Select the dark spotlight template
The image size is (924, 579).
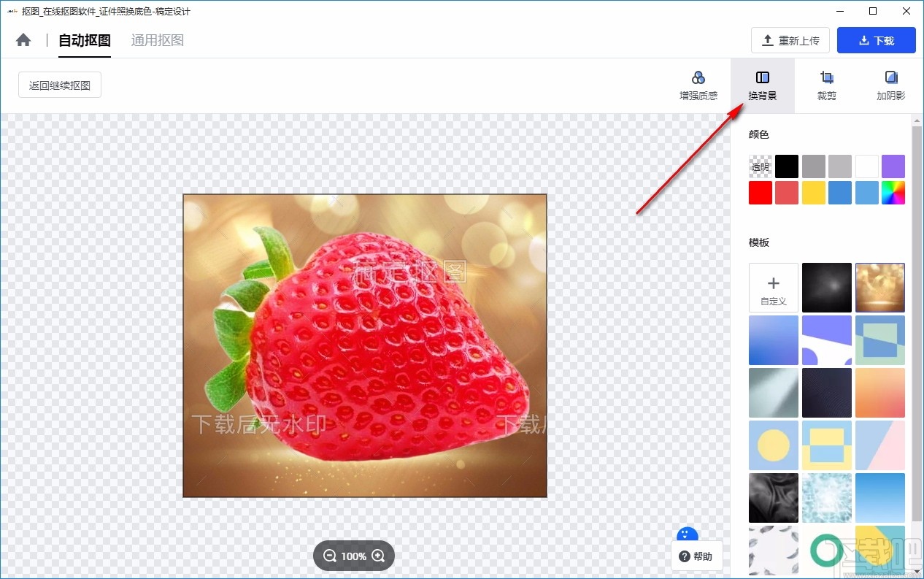tap(827, 288)
